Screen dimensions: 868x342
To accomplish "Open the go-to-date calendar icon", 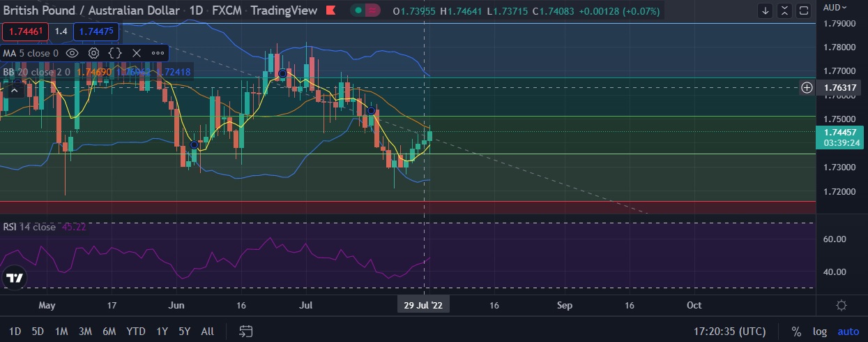I will (245, 331).
